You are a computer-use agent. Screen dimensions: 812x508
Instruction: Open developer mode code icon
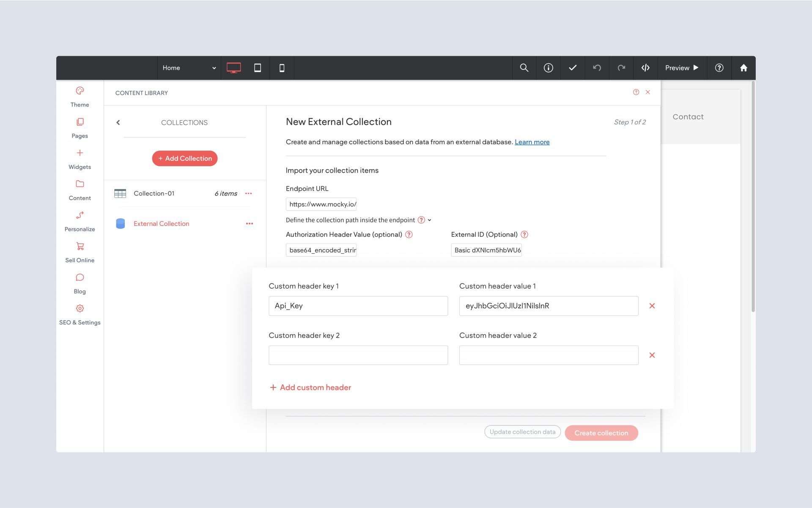point(645,68)
